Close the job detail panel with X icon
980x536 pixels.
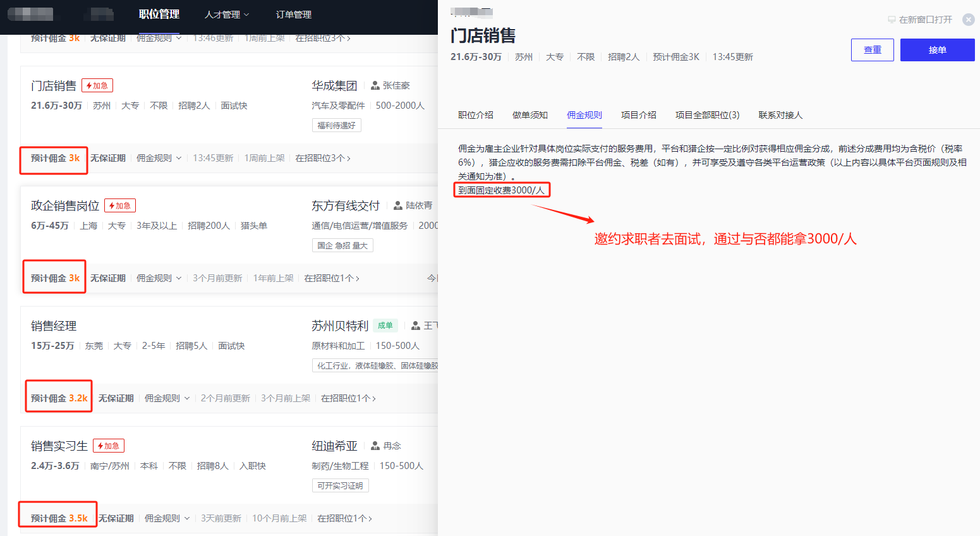[968, 20]
